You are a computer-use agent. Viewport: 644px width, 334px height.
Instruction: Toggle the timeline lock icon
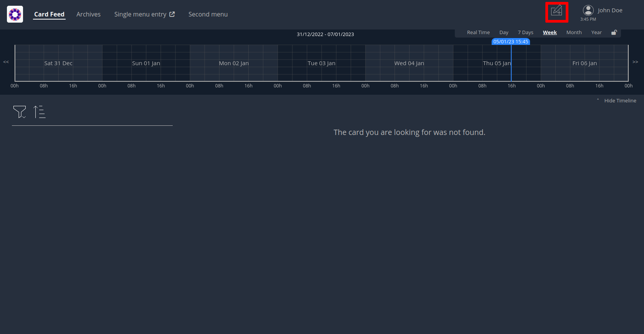click(x=614, y=33)
